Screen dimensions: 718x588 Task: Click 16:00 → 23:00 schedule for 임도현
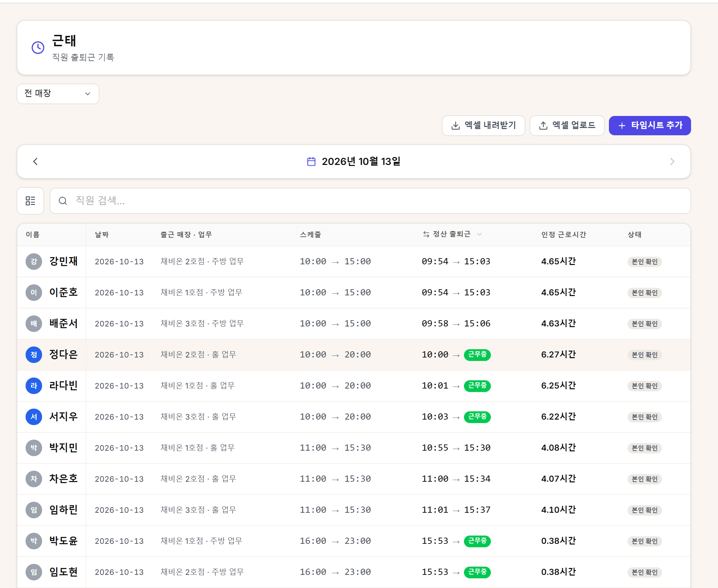(335, 572)
